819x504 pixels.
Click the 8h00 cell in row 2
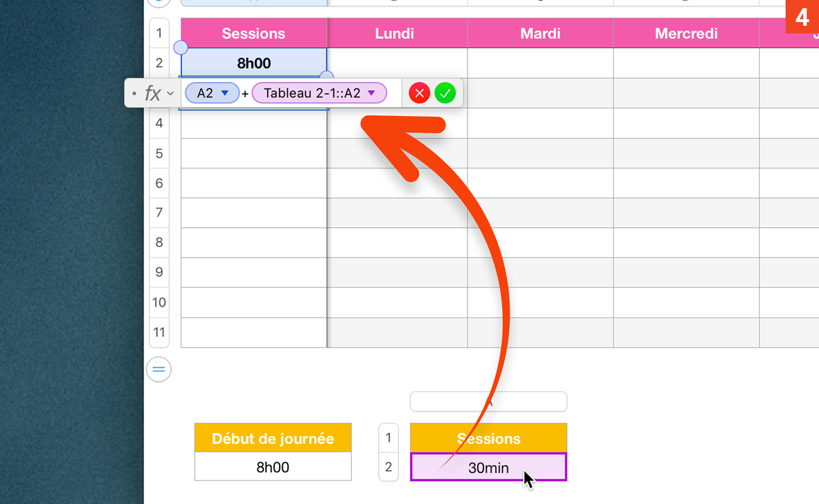(x=253, y=63)
